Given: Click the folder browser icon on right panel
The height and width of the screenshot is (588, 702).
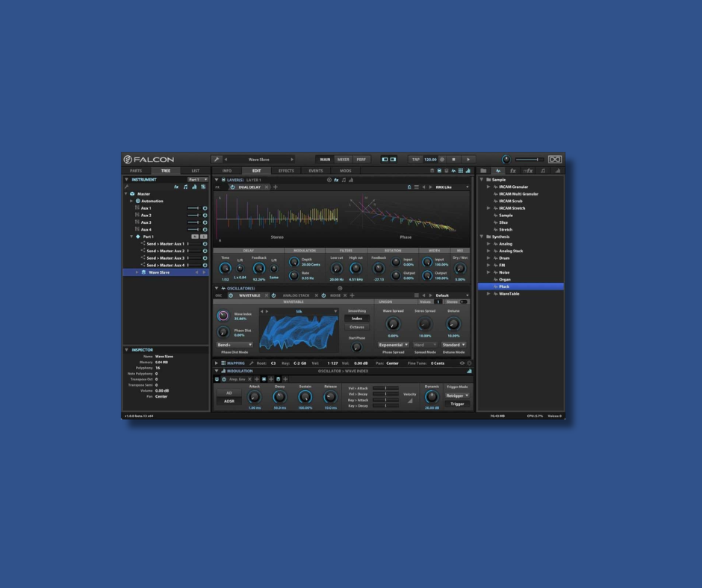Looking at the screenshot, I should pyautogui.click(x=484, y=171).
